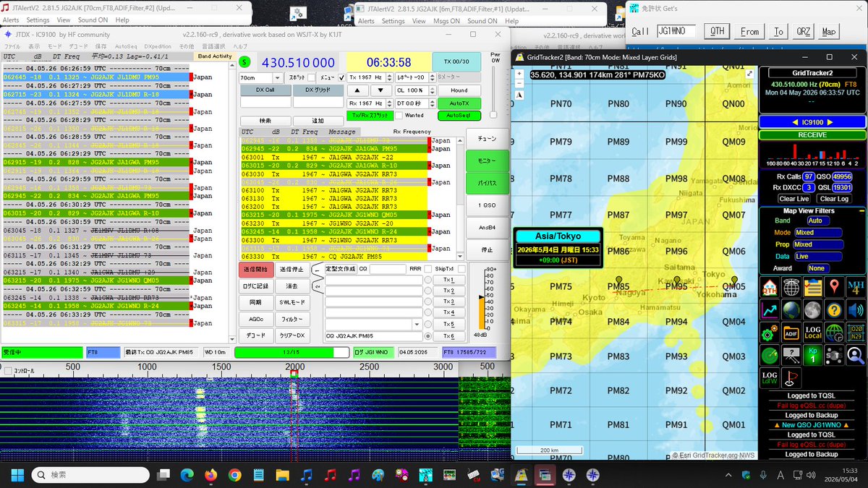Enable the Wanted checkbox
The width and height of the screenshot is (868, 488).
pos(399,115)
